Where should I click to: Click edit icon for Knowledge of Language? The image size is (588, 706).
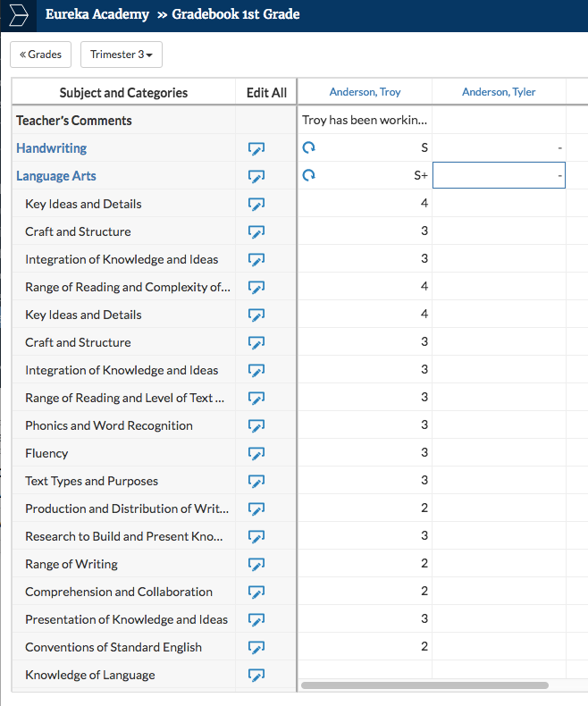pos(256,675)
